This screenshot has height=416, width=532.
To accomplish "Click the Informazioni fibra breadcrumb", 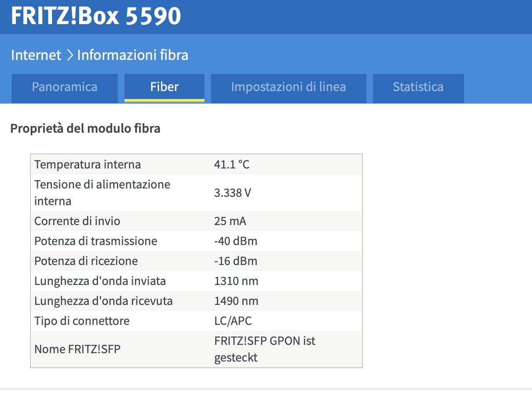I will point(133,55).
